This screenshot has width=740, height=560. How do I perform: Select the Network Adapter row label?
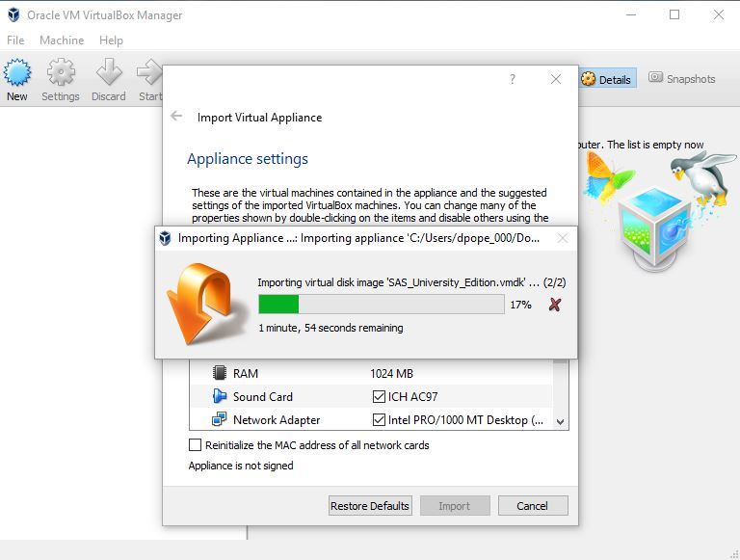click(x=277, y=420)
